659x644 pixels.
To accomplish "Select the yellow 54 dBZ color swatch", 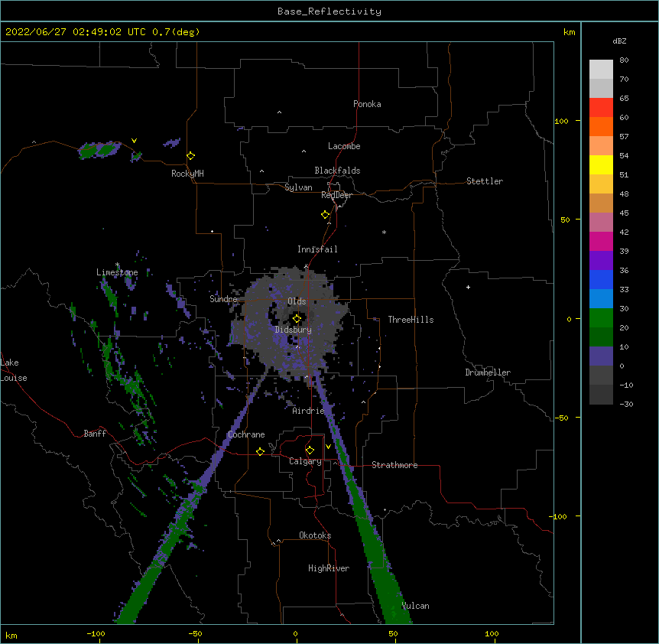I will click(601, 164).
